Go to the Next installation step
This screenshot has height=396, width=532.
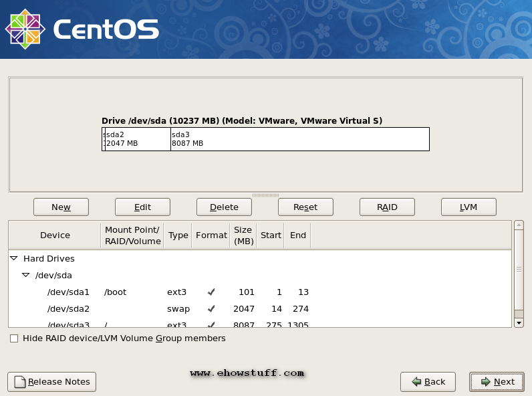(497, 382)
